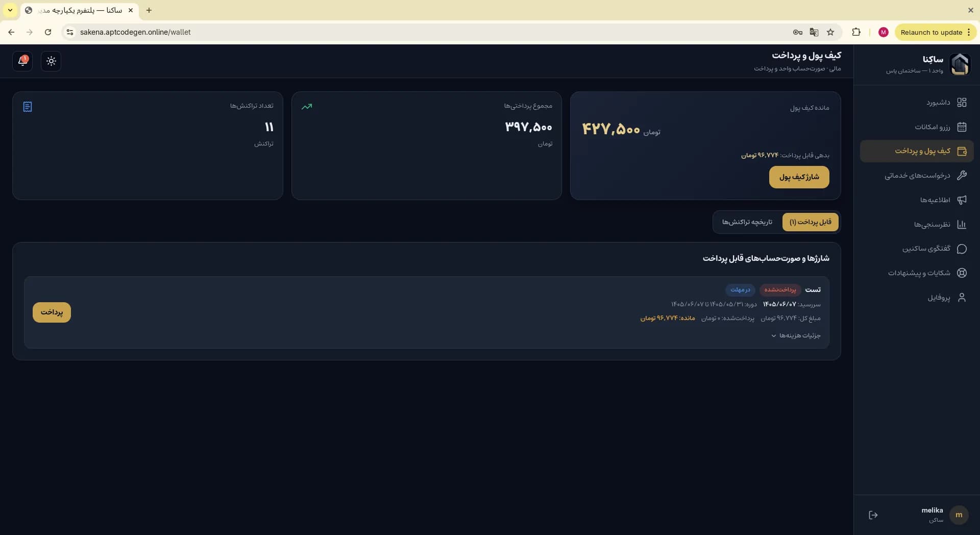Click the wallet icon for کیف پول و پرداخت
Image resolution: width=980 pixels, height=535 pixels.
962,151
